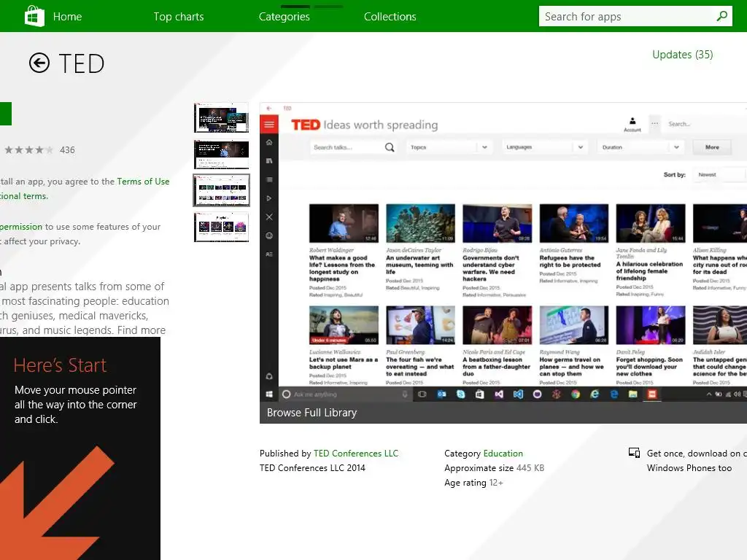Image resolution: width=747 pixels, height=560 pixels.
Task: Click the 'Ask me anything' box in preview taskbar
Action: (345, 394)
